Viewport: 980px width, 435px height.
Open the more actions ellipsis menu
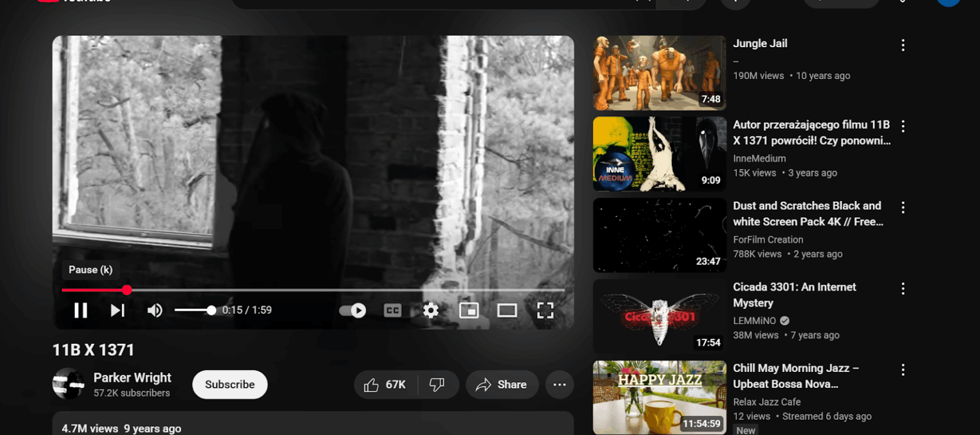[560, 385]
